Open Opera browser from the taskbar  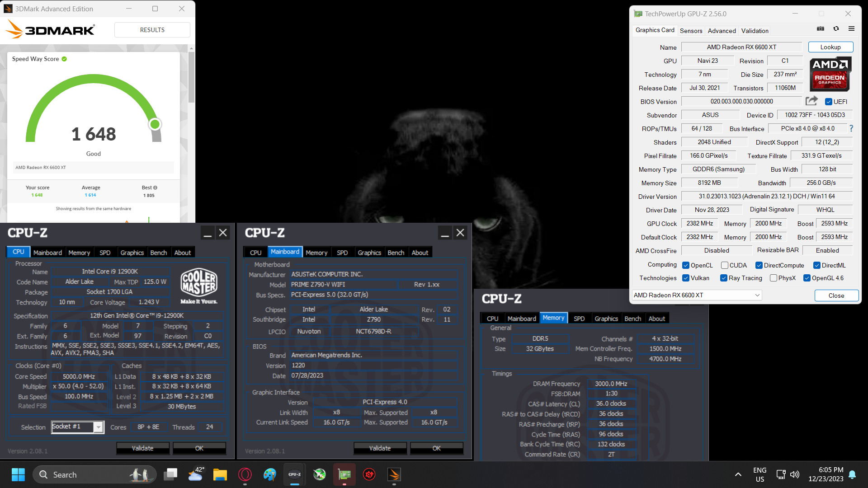[245, 474]
